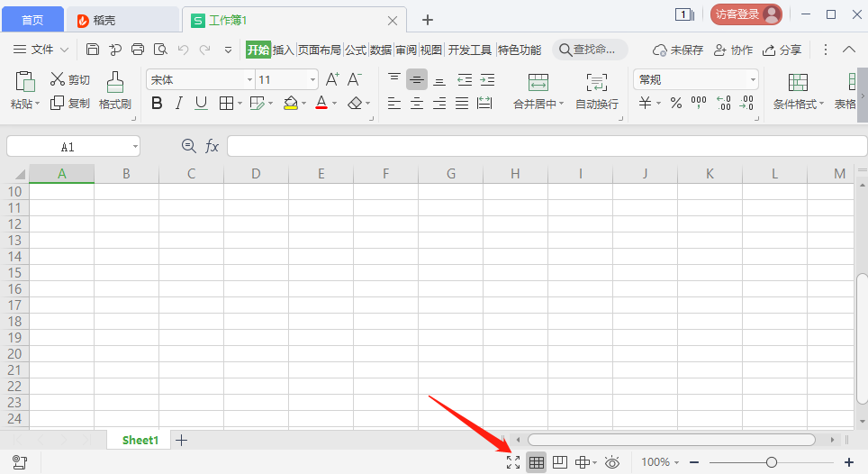Viewport: 868px width, 474px height.
Task: Increase decimal places icon
Action: tap(724, 103)
